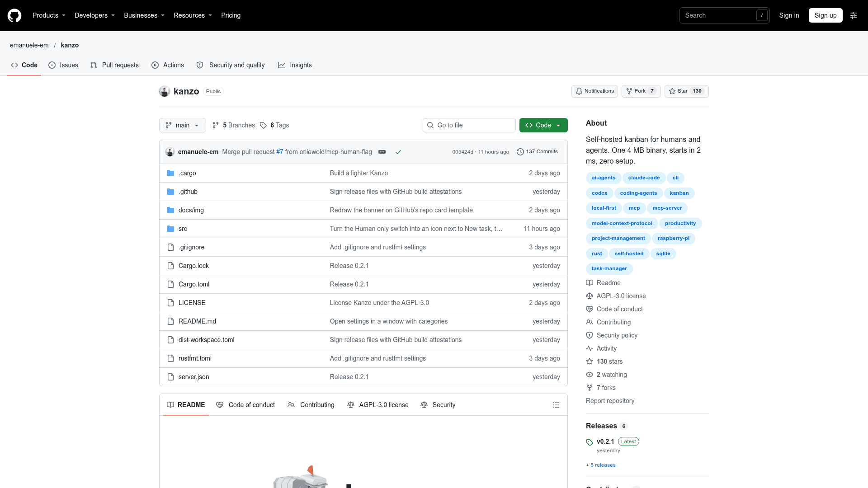Click the GitHub logo icon
The height and width of the screenshot is (488, 868).
[x=14, y=15]
